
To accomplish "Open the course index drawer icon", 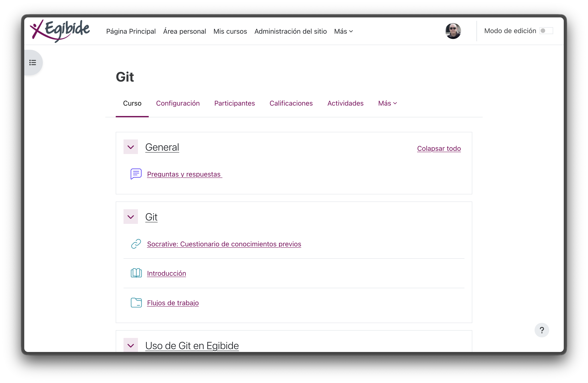I will (33, 62).
